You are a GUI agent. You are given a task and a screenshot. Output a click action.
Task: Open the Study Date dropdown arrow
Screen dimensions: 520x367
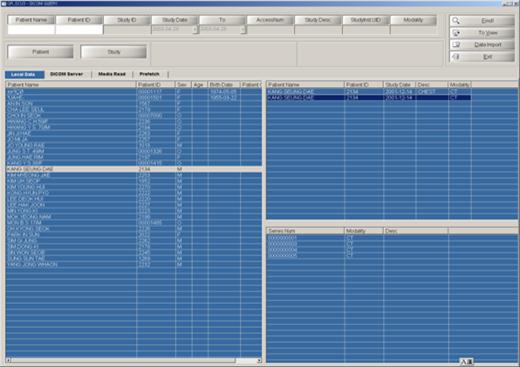(x=195, y=29)
